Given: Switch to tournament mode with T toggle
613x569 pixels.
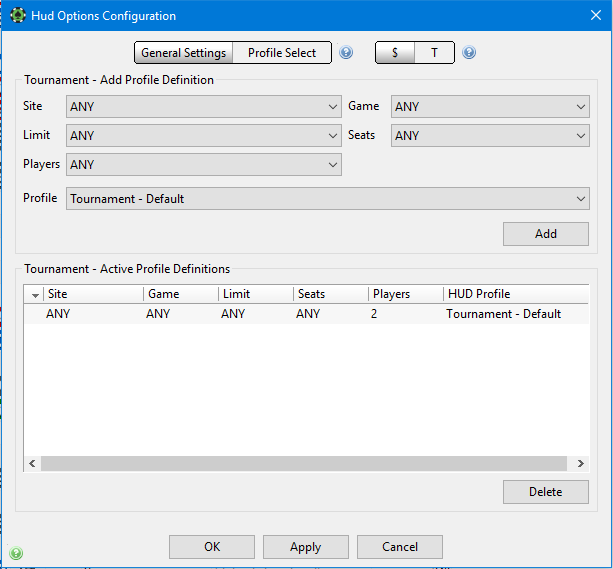Looking at the screenshot, I should pos(434,52).
